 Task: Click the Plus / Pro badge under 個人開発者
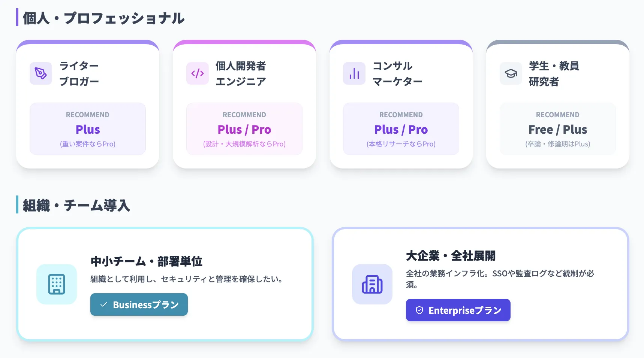pyautogui.click(x=244, y=129)
